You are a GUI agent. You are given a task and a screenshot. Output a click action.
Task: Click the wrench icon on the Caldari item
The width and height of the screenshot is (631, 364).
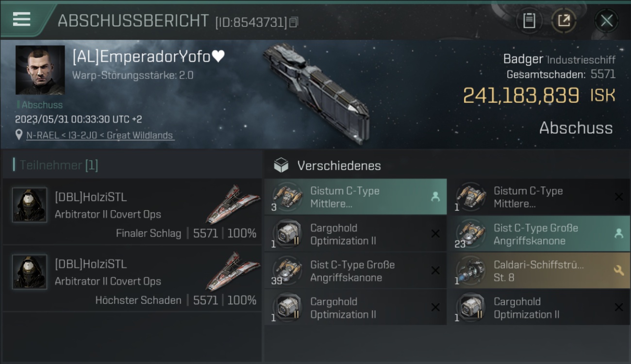pos(619,271)
